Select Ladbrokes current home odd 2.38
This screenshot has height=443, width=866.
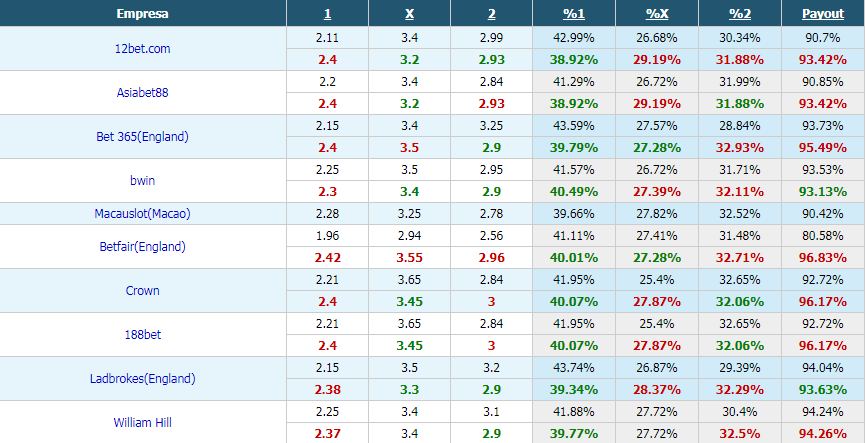click(x=328, y=389)
